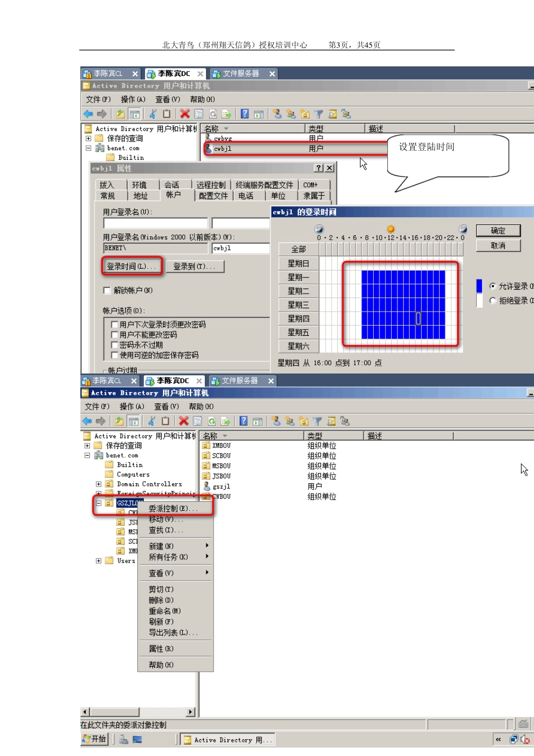Open 所有任务 submenu in context menu
Viewport: 534px width, 756px height.
tap(175, 557)
